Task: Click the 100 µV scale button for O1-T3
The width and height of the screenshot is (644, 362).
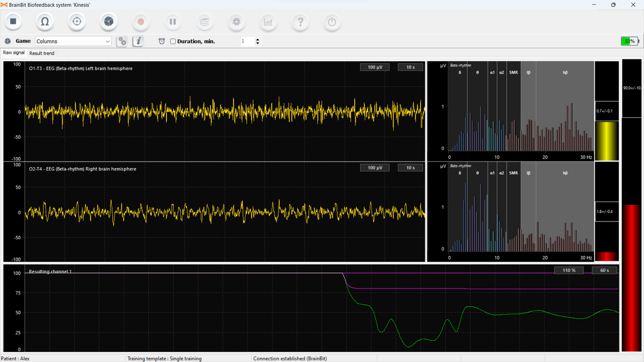Action: (375, 67)
